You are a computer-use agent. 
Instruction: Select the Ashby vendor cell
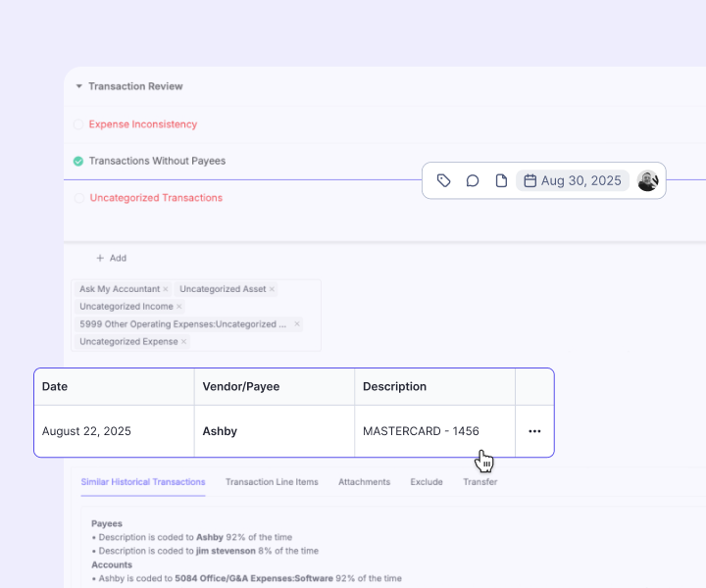click(275, 431)
